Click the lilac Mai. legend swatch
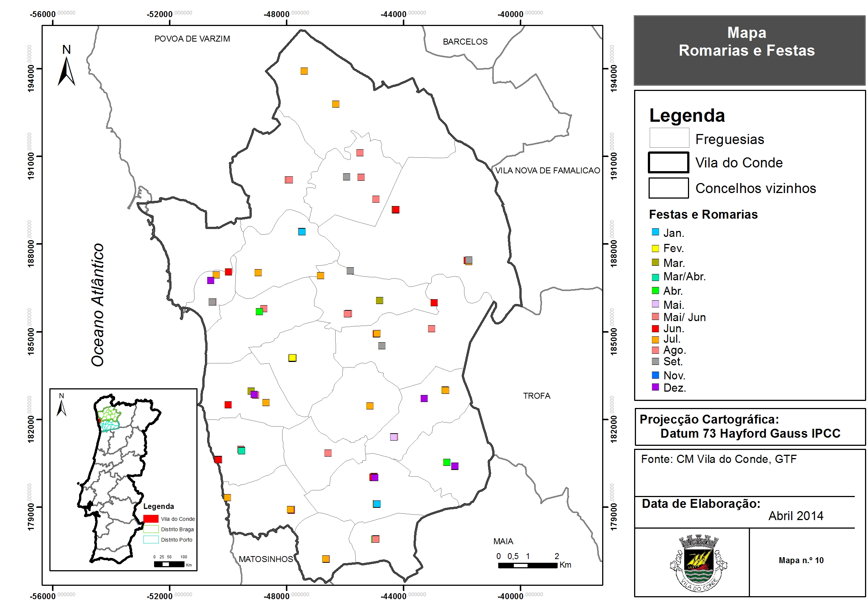868x614 pixels. click(656, 304)
